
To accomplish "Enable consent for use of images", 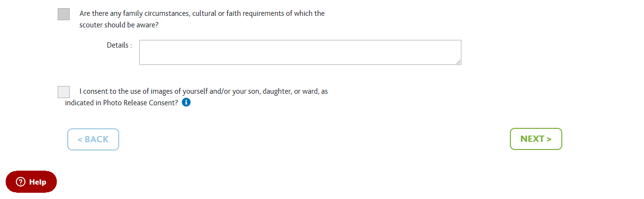I will tap(63, 92).
